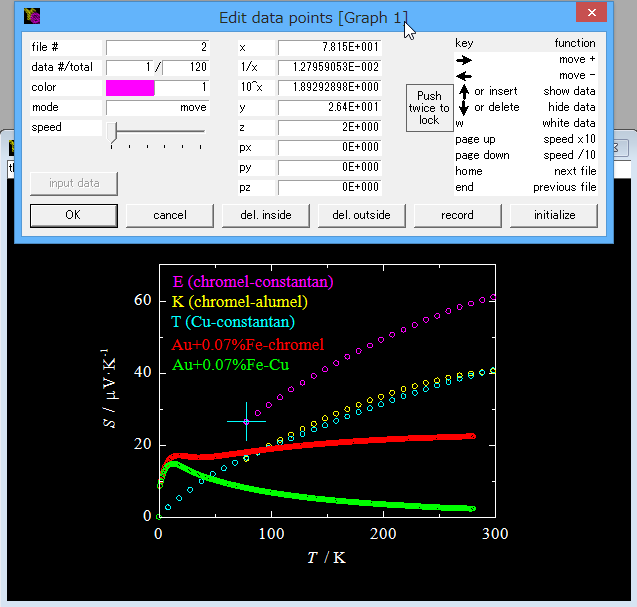Click the file # input field
The image size is (637, 607).
[x=158, y=47]
